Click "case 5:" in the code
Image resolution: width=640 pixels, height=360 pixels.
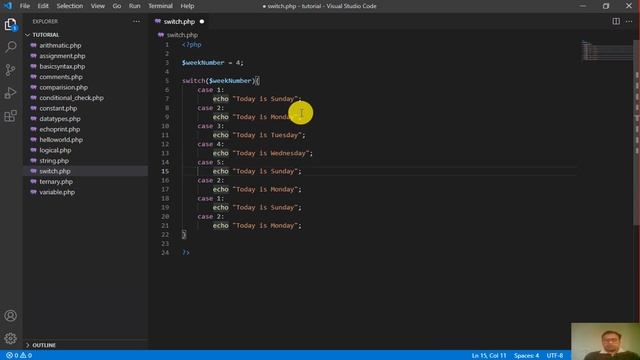[x=211, y=162]
